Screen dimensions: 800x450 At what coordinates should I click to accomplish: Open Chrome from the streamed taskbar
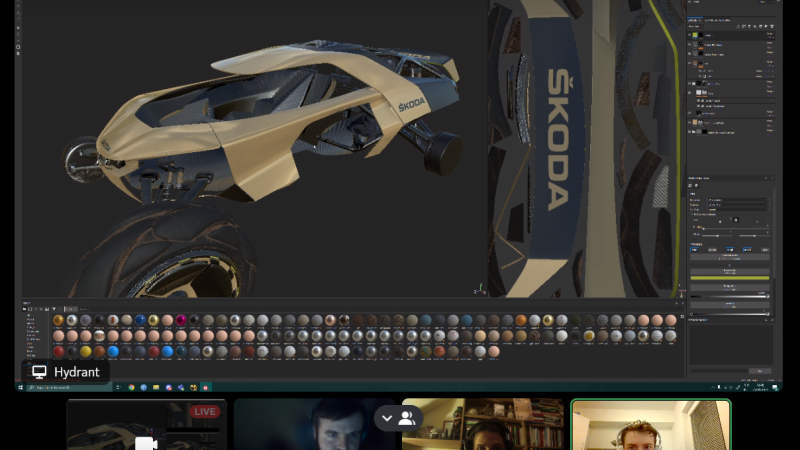pos(131,387)
